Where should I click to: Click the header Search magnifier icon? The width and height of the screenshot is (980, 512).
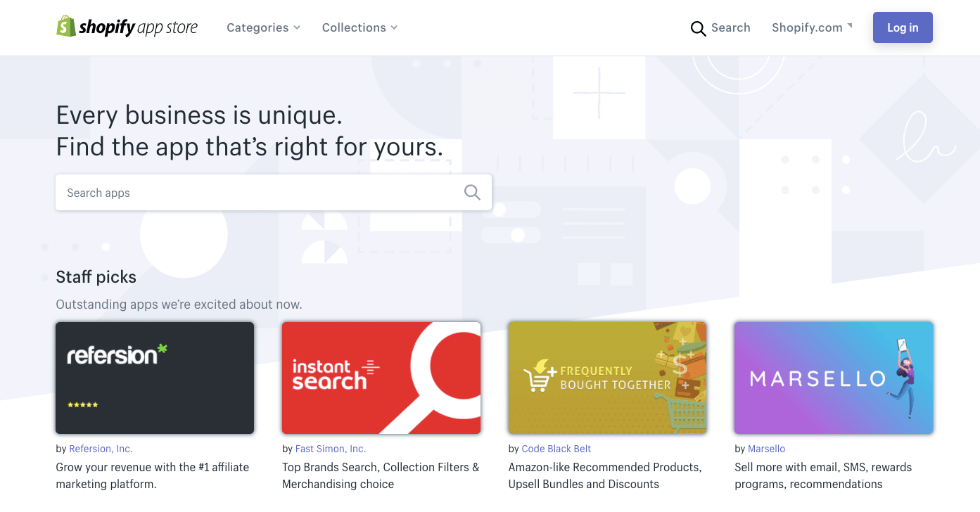pyautogui.click(x=698, y=29)
